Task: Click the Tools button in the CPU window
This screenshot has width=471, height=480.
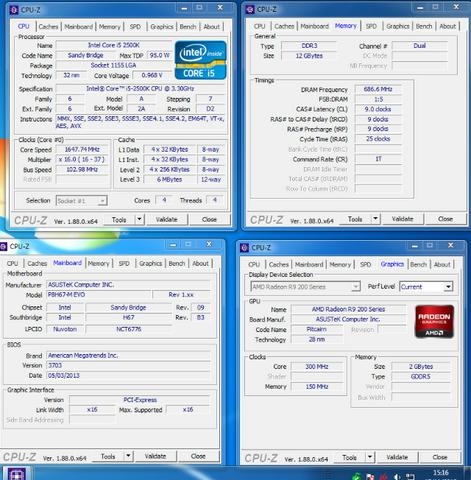Action: [x=119, y=219]
